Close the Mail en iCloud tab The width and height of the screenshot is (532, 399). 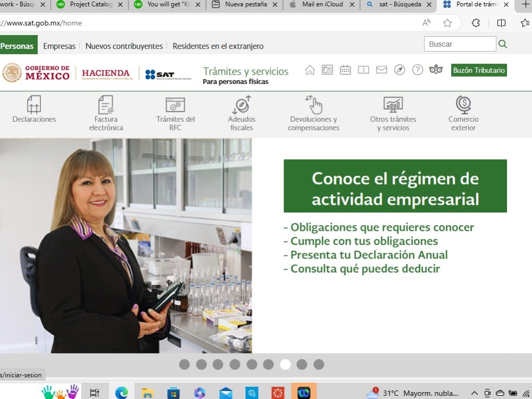tap(352, 4)
